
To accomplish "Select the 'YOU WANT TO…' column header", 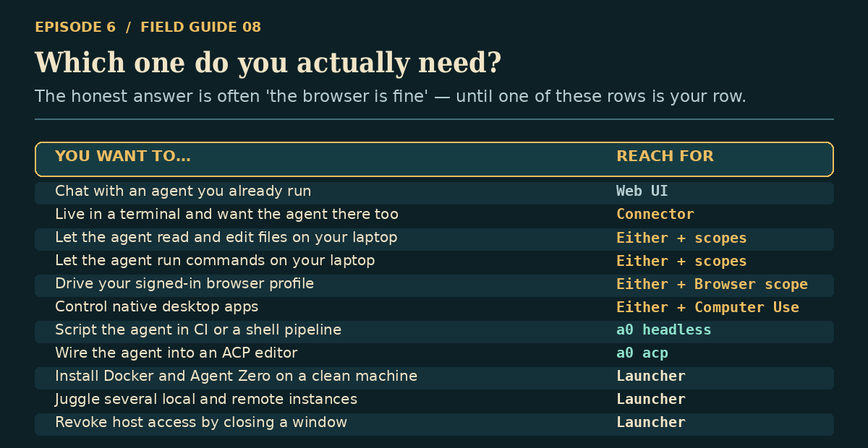I will (x=123, y=156).
